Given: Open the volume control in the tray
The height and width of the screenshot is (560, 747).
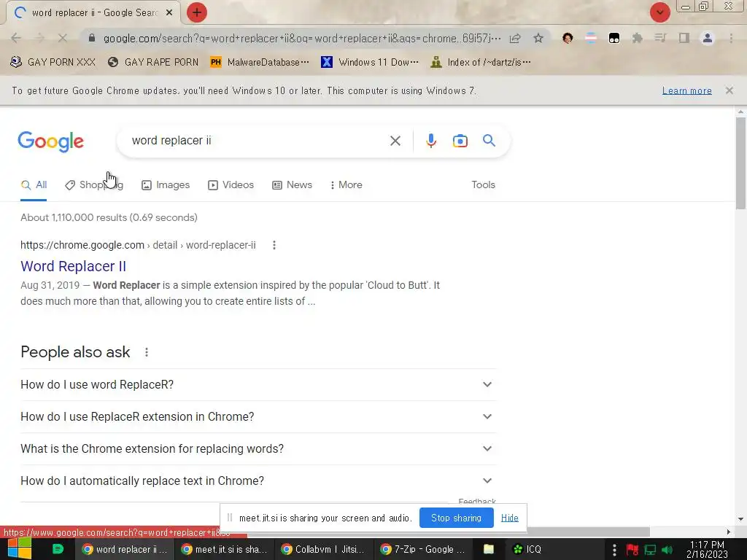Looking at the screenshot, I should tap(667, 550).
